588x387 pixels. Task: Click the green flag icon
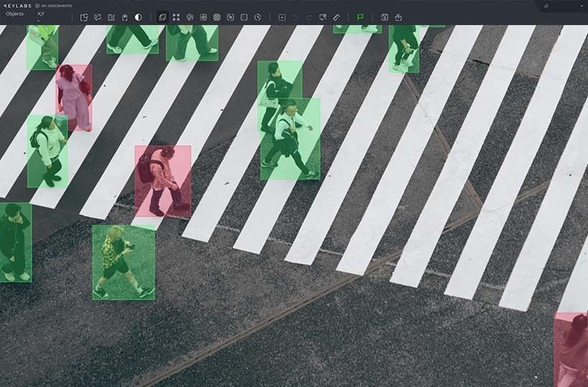point(361,17)
